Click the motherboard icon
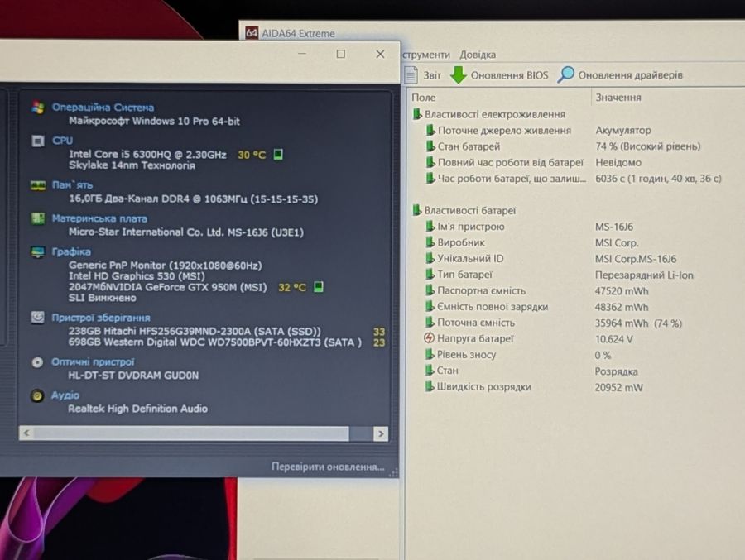745x560 pixels. coord(38,218)
